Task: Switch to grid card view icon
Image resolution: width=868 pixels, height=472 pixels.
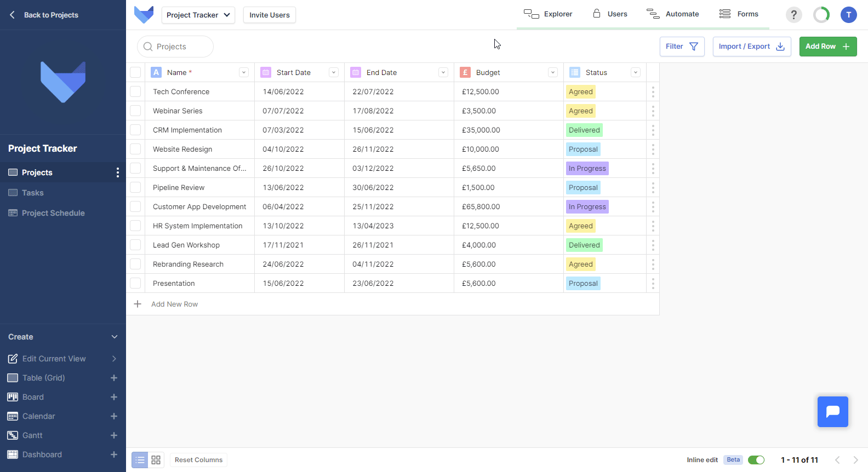Action: [156, 460]
